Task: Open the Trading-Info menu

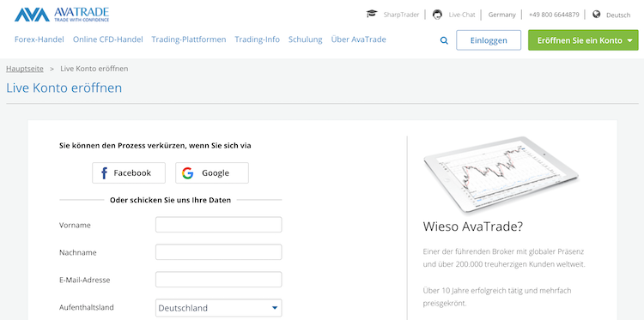Action: coord(257,39)
